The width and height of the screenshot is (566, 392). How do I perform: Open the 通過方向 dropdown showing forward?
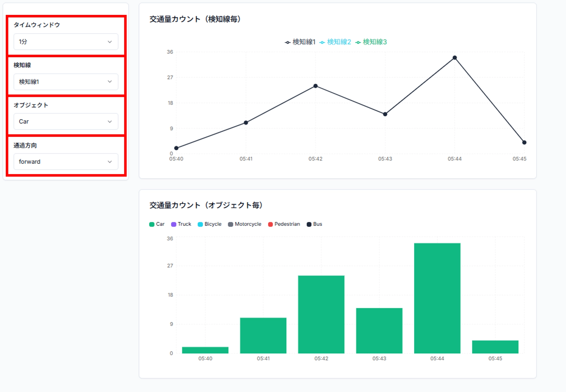pos(66,162)
